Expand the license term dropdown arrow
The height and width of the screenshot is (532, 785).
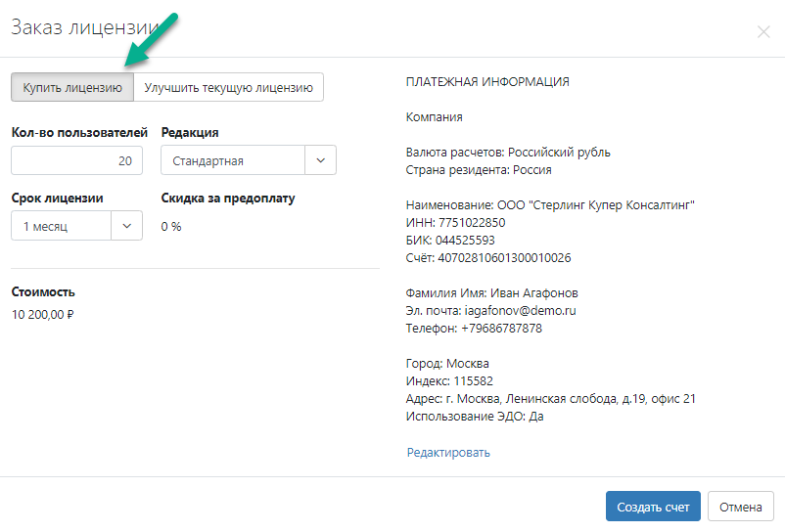point(126,226)
